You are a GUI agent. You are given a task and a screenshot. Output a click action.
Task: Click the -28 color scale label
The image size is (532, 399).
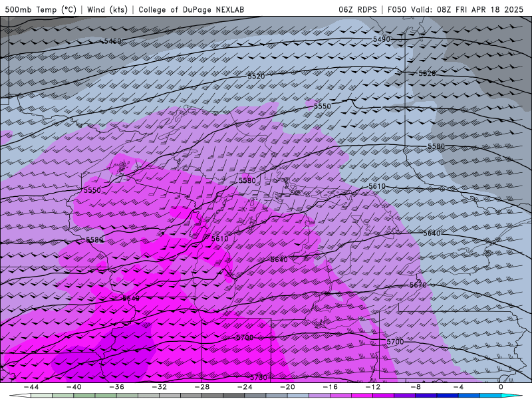tap(202, 387)
